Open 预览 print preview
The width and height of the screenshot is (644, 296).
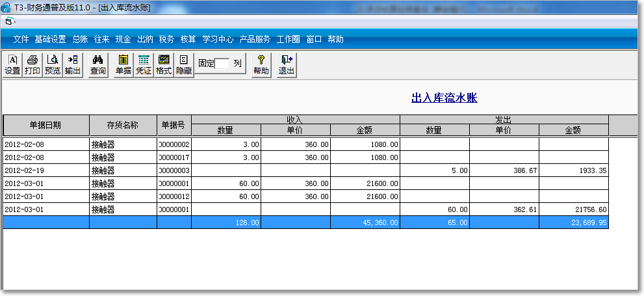[x=53, y=65]
